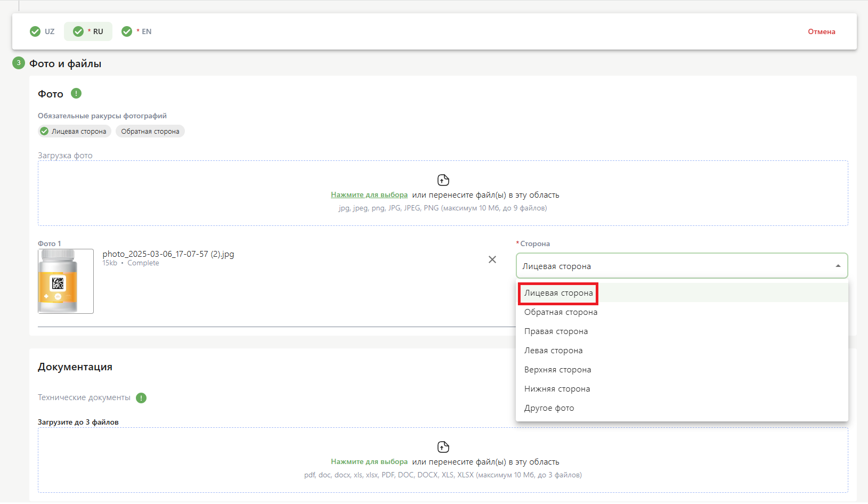
Task: Click the green check icon on UZ tab
Action: coord(35,31)
